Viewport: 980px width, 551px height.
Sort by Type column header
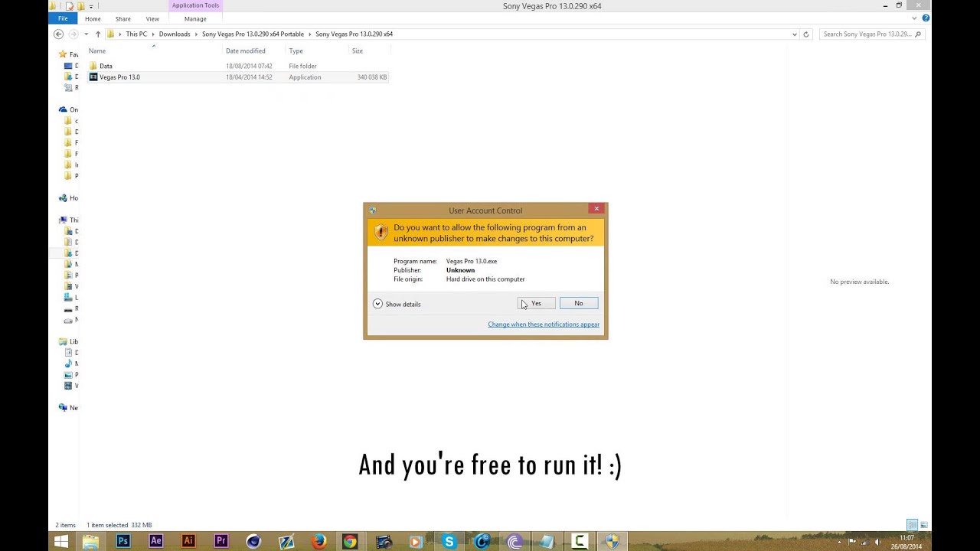click(x=296, y=51)
